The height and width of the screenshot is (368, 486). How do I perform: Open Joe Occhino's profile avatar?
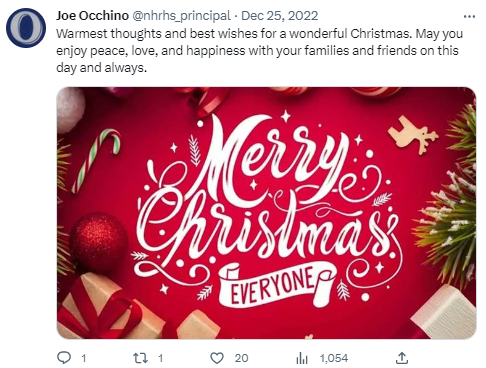26,28
